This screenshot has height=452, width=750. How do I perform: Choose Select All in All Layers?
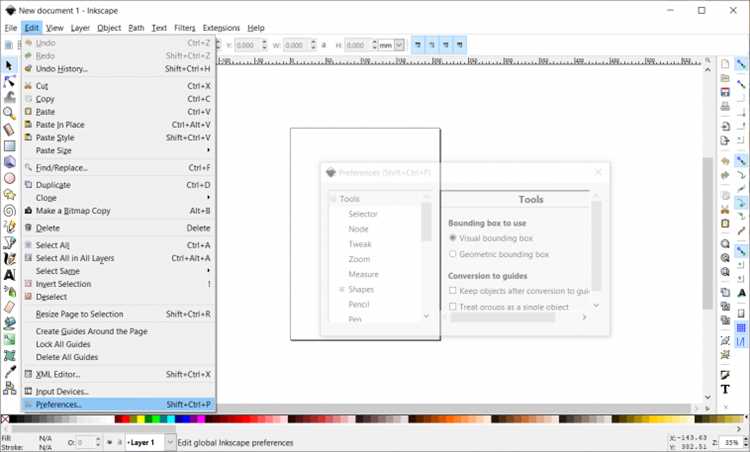tap(118, 258)
